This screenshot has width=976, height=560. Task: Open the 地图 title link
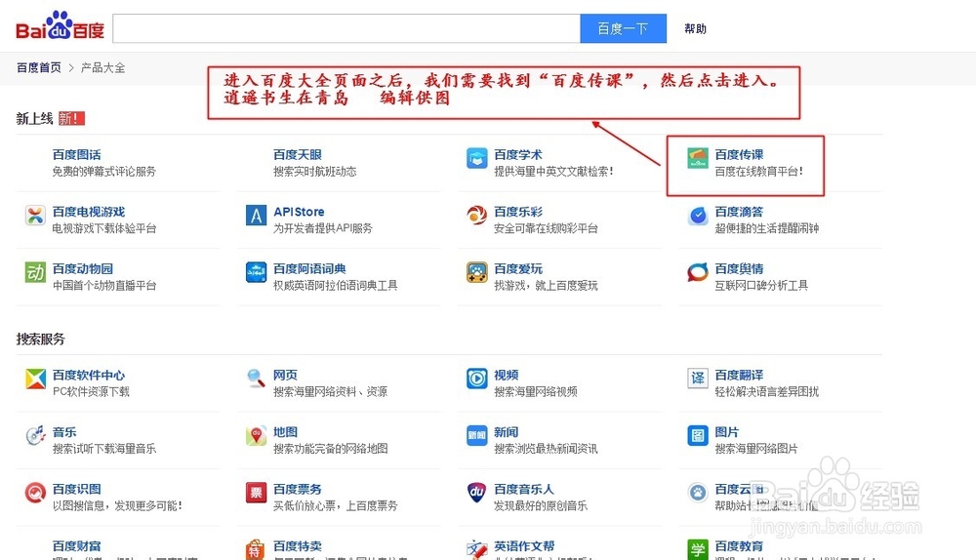point(285,432)
